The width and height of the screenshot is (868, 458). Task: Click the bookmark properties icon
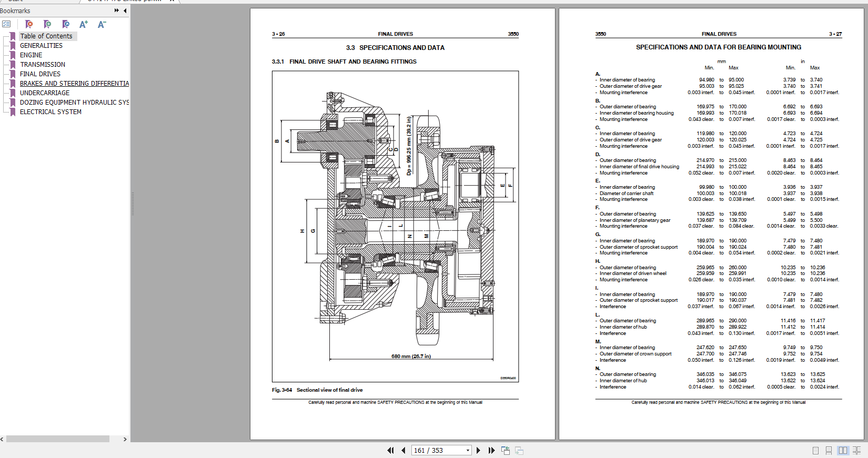(x=65, y=24)
